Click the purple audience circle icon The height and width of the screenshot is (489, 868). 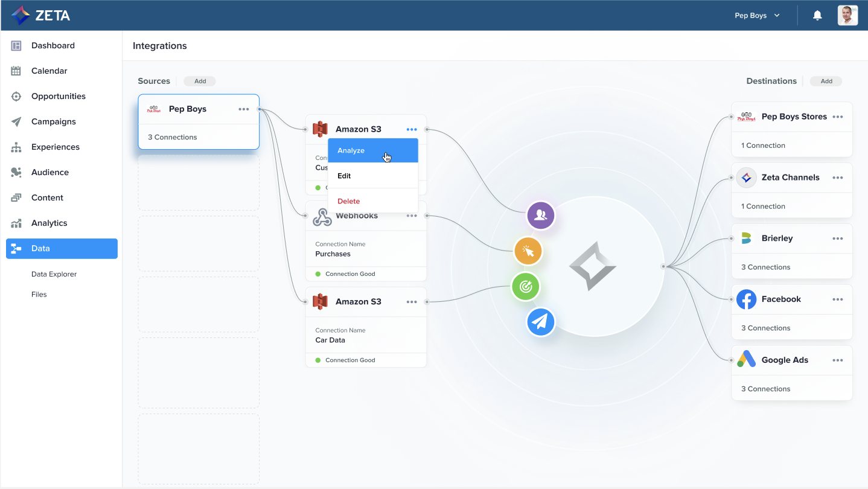pos(540,216)
